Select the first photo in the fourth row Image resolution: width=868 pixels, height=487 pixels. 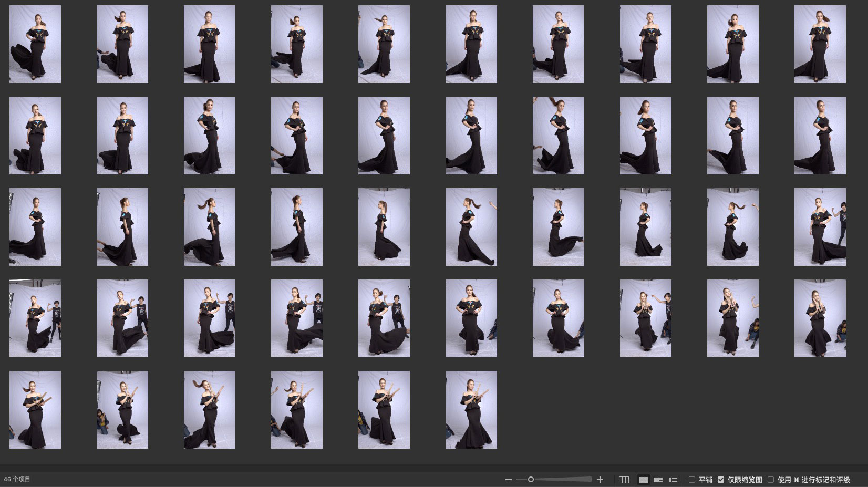coord(35,318)
